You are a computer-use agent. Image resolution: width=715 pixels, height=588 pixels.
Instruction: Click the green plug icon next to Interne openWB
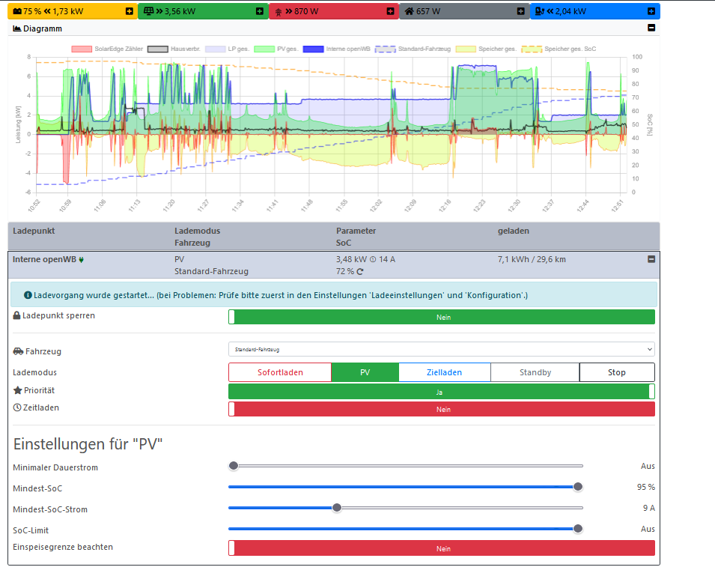81,260
